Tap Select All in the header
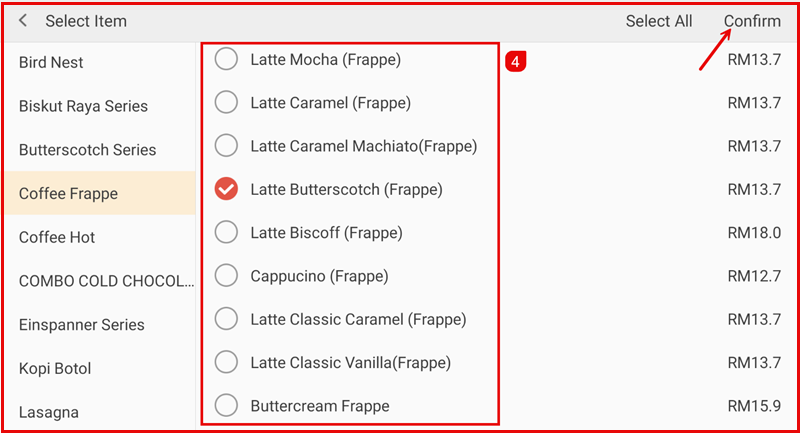 (658, 21)
